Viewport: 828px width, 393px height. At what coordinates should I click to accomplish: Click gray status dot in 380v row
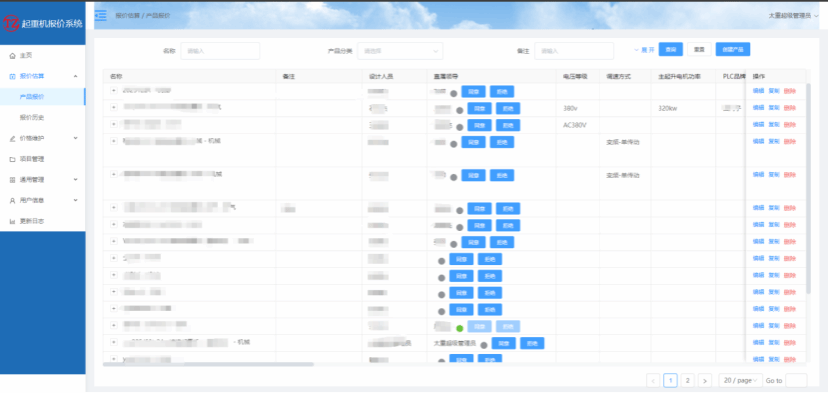(459, 110)
